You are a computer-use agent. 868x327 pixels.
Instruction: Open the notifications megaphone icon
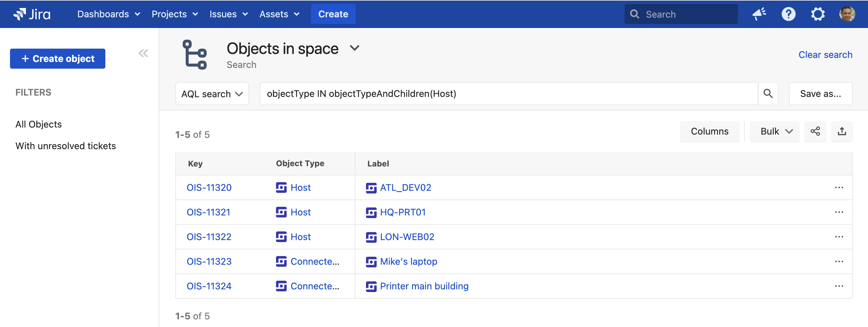pos(759,14)
